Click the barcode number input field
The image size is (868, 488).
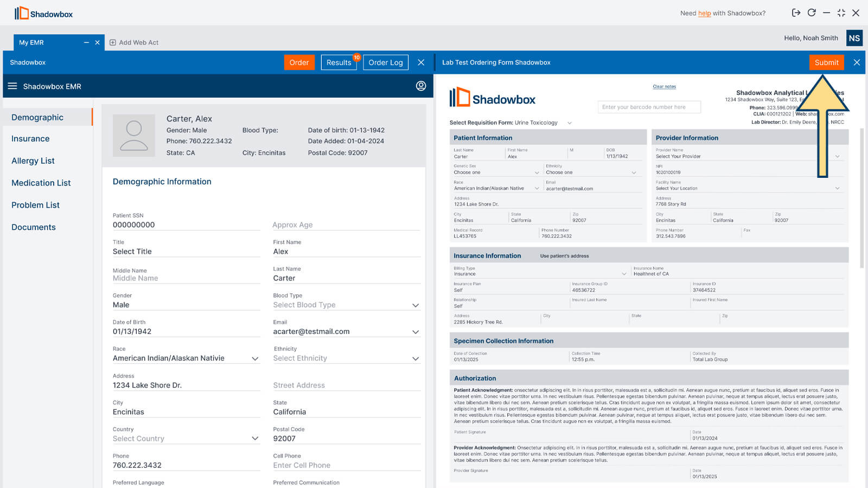[649, 107]
